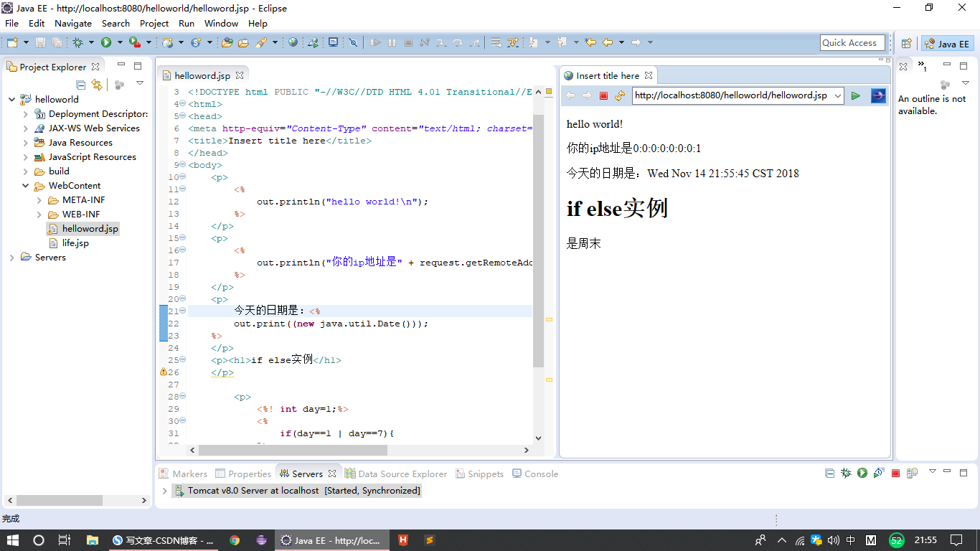This screenshot has height=551, width=980.
Task: Click the Eclipse logo icon in browser toolbar
Action: tap(878, 95)
